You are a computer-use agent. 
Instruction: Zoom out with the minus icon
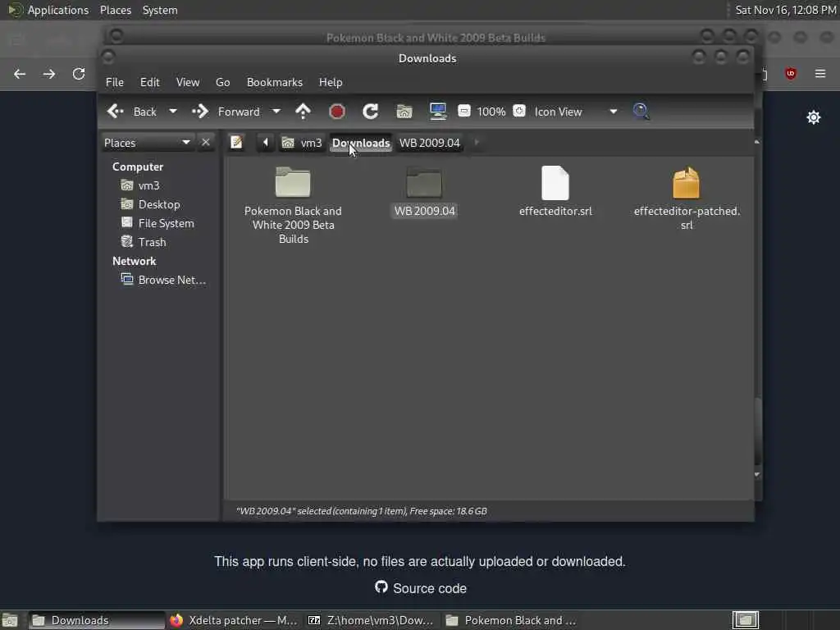[x=464, y=111]
